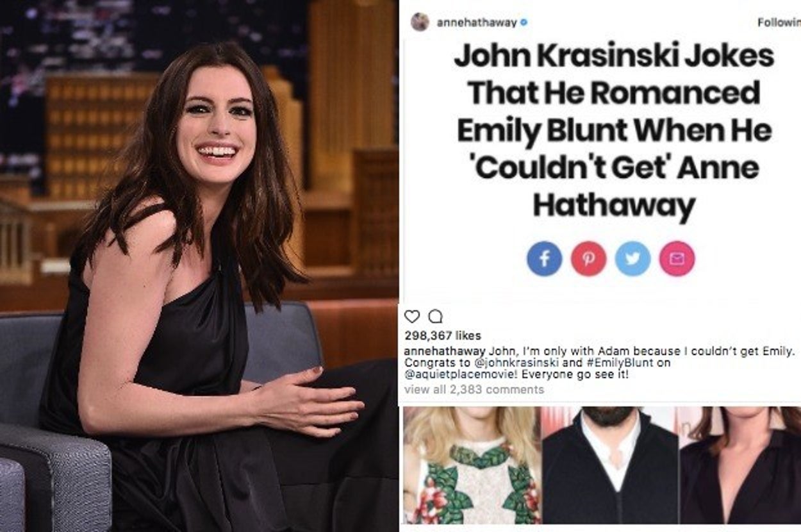The height and width of the screenshot is (532, 801).
Task: Open the annehathaway username at top
Action: (x=477, y=22)
